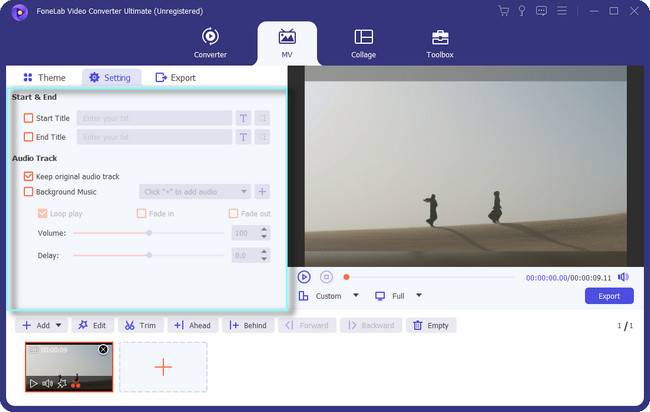Click the Start Title text field
650x412 pixels.
pos(154,118)
